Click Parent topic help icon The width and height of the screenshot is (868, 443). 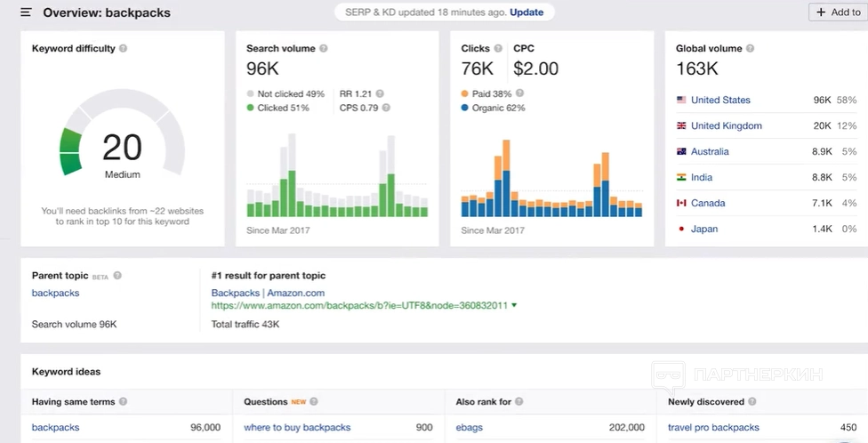[x=117, y=276]
